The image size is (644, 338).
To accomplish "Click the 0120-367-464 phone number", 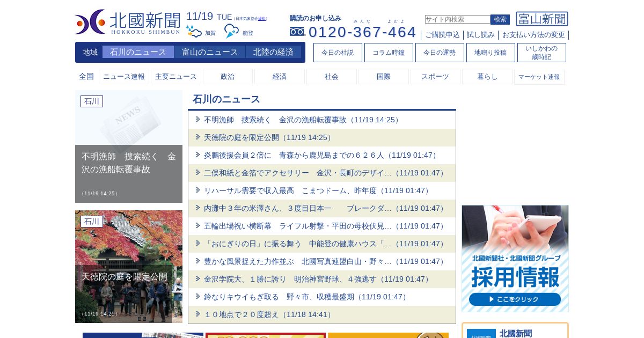I will pyautogui.click(x=362, y=32).
